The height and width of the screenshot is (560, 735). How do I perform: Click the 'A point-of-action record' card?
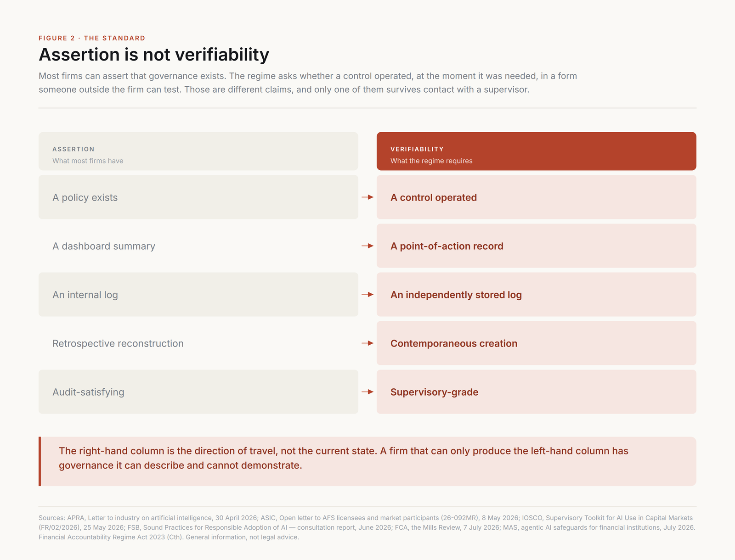(x=537, y=246)
